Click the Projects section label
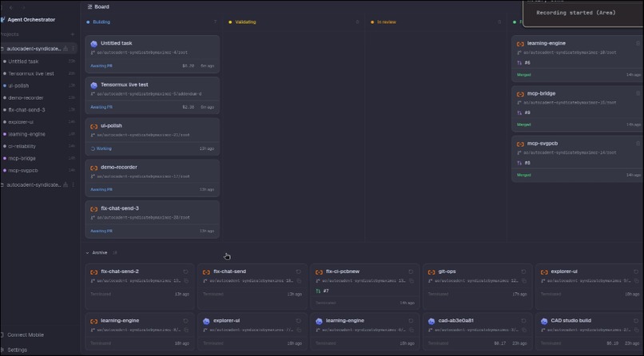644x356 pixels. pyautogui.click(x=10, y=34)
